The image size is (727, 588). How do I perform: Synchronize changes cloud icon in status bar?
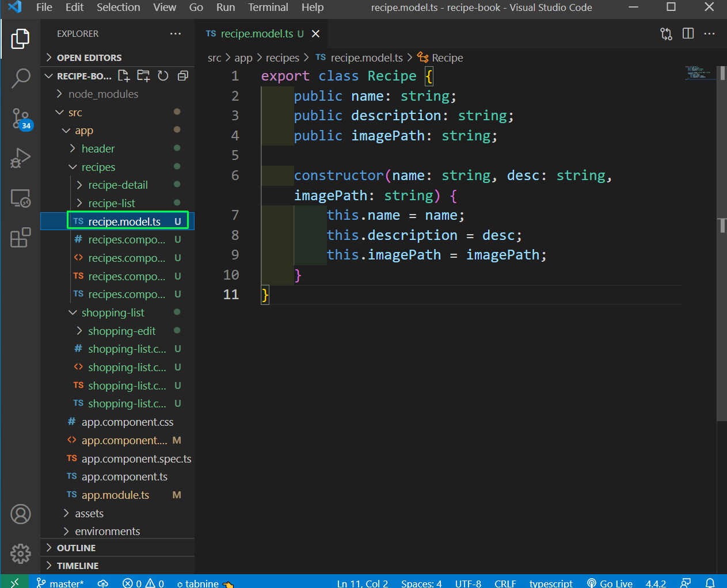click(x=103, y=583)
